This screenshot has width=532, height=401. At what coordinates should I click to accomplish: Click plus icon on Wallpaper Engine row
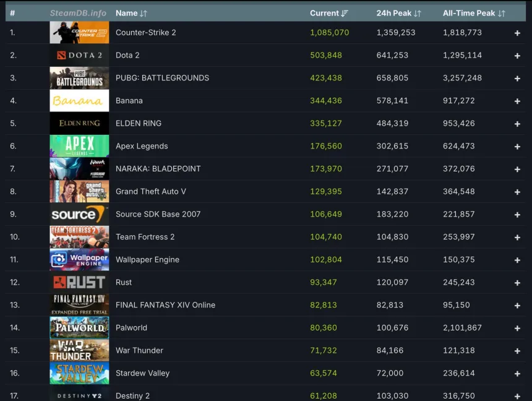click(x=517, y=261)
